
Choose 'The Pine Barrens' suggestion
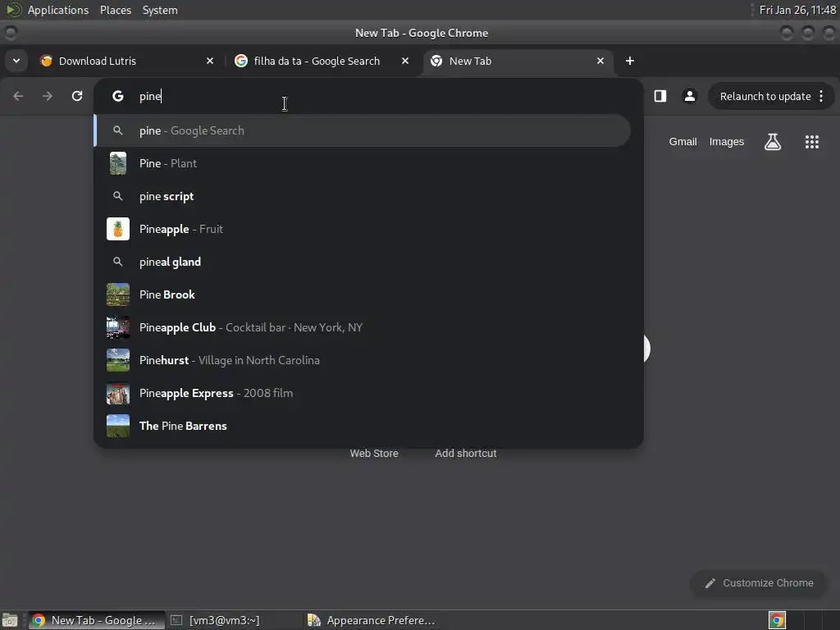pyautogui.click(x=363, y=426)
